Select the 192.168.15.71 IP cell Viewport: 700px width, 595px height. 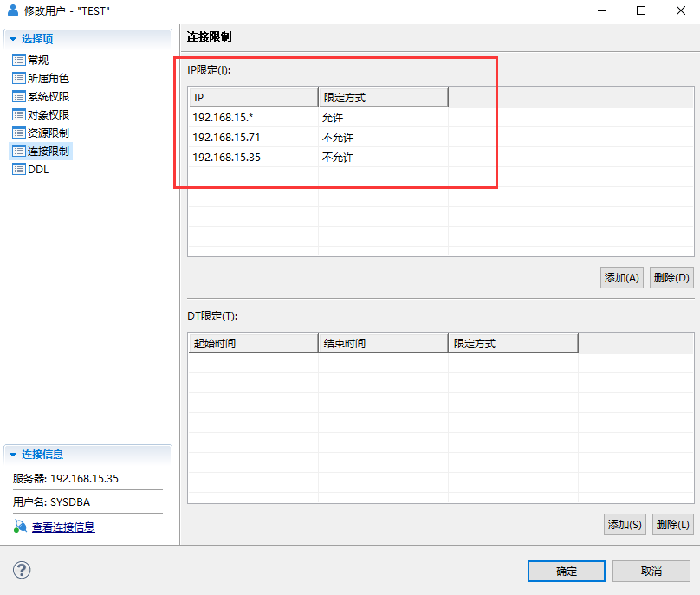click(x=253, y=137)
